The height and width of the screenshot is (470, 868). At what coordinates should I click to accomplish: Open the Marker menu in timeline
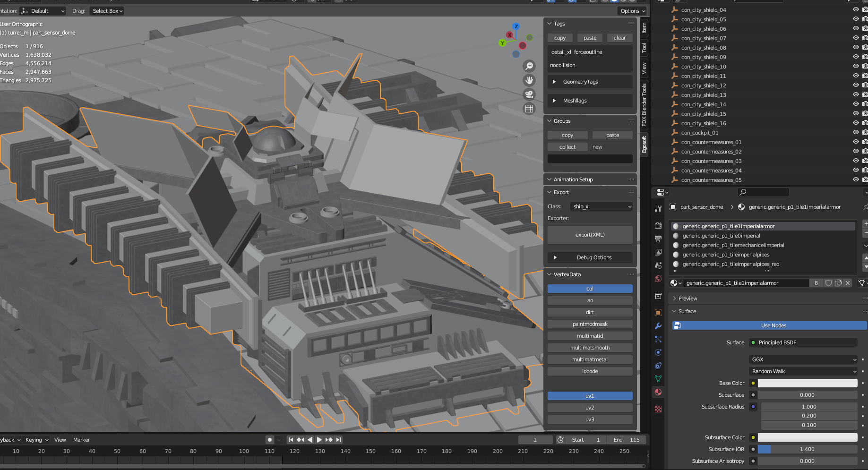(x=81, y=440)
